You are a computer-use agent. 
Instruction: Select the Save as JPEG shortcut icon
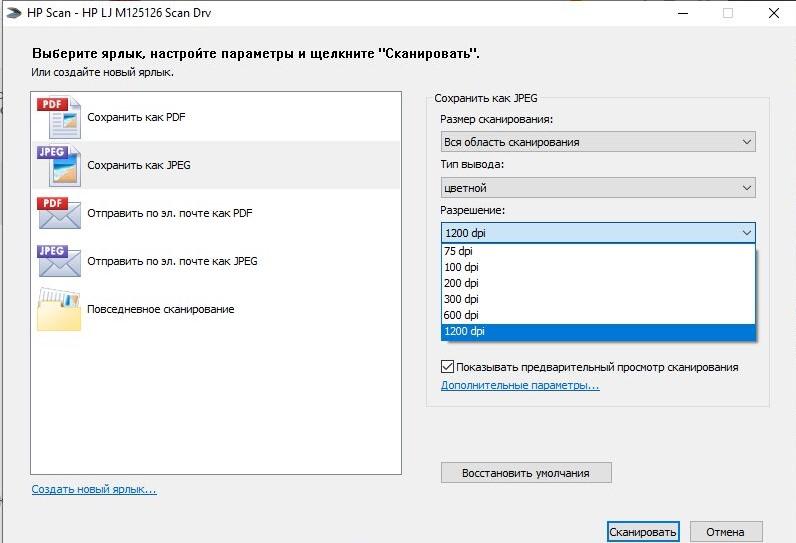tap(58, 165)
